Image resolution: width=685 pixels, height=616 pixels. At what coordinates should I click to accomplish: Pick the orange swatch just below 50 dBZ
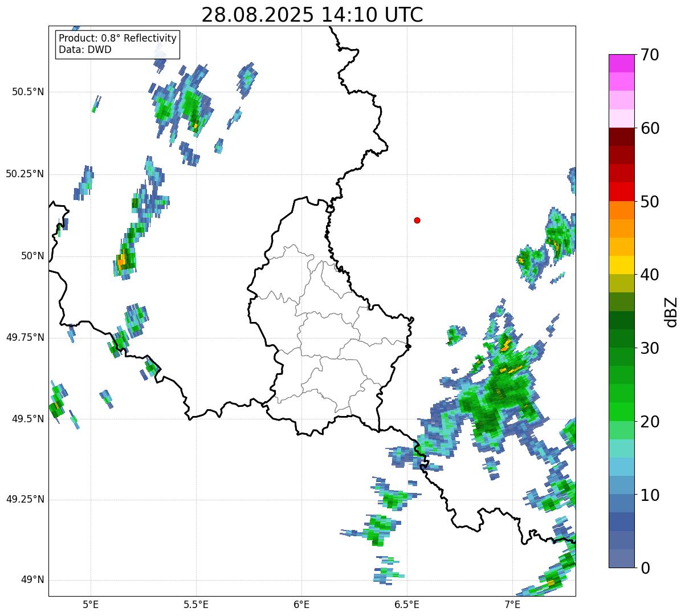pyautogui.click(x=622, y=210)
